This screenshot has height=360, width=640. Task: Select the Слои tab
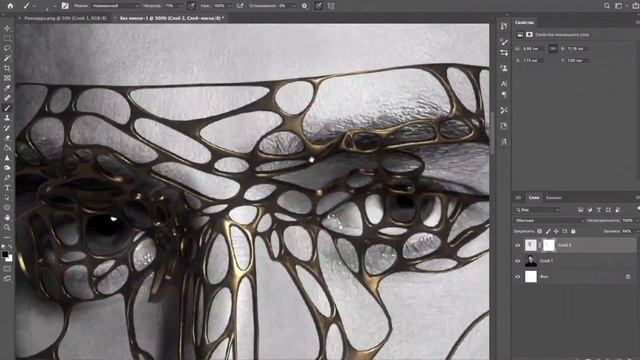[x=534, y=198]
